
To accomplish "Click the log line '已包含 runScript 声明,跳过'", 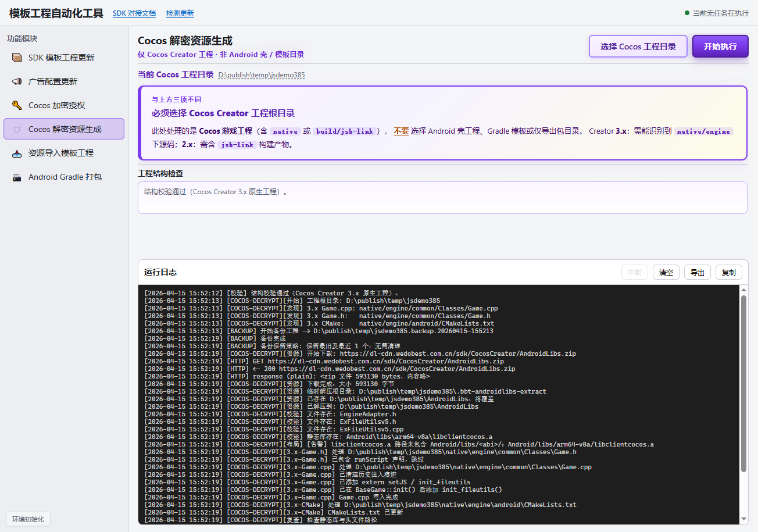I will (x=284, y=459).
